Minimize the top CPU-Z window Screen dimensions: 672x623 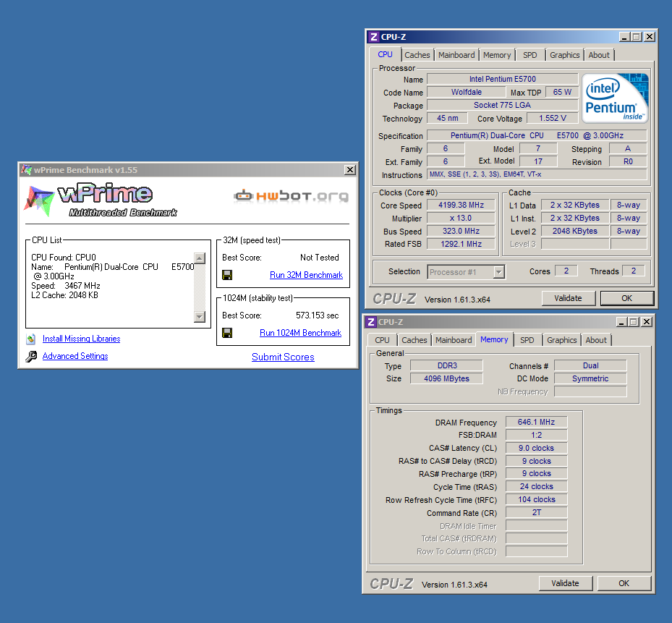click(x=624, y=37)
